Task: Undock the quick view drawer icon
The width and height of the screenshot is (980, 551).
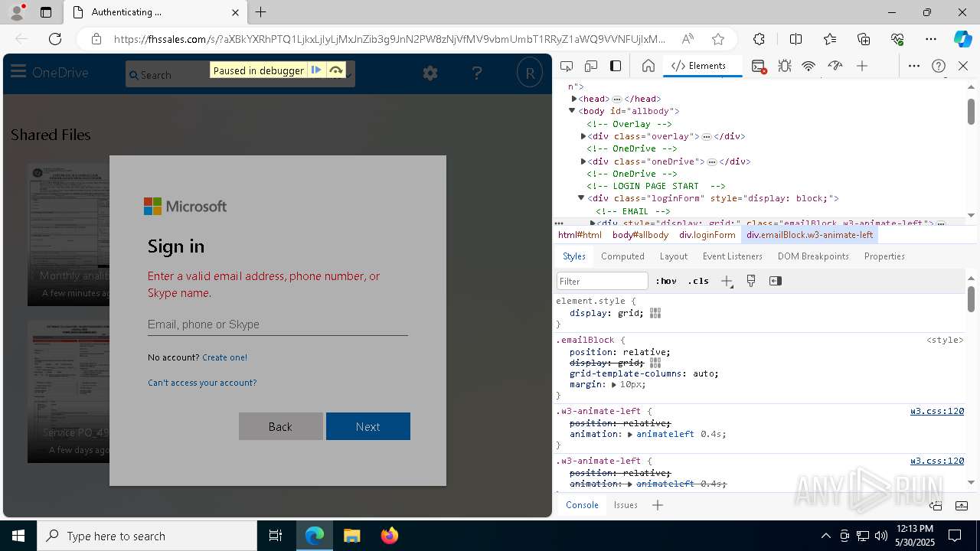Action: 936,505
